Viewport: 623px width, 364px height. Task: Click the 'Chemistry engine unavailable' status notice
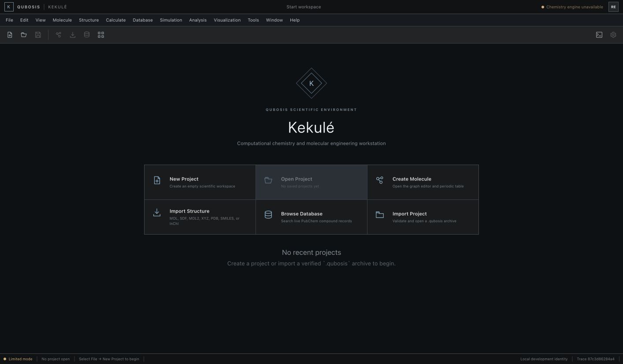click(x=572, y=7)
